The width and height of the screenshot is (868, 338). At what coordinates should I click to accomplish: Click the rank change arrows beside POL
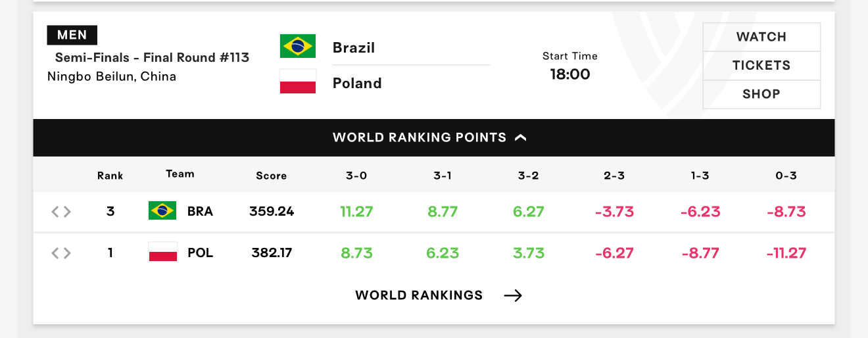point(61,253)
